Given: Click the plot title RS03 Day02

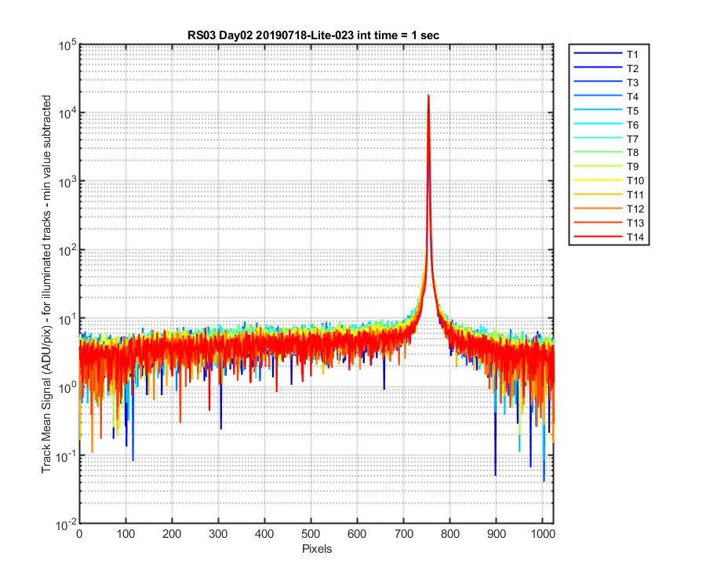Looking at the screenshot, I should (x=313, y=35).
